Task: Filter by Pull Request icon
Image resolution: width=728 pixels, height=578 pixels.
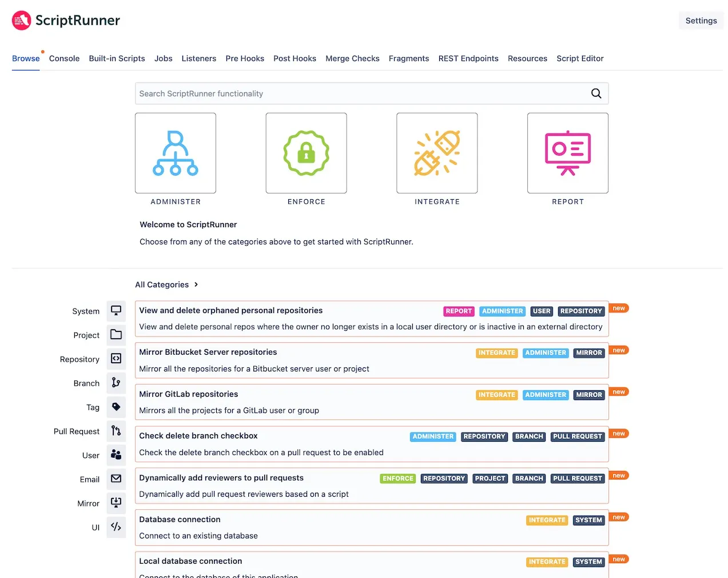Action: 116,431
